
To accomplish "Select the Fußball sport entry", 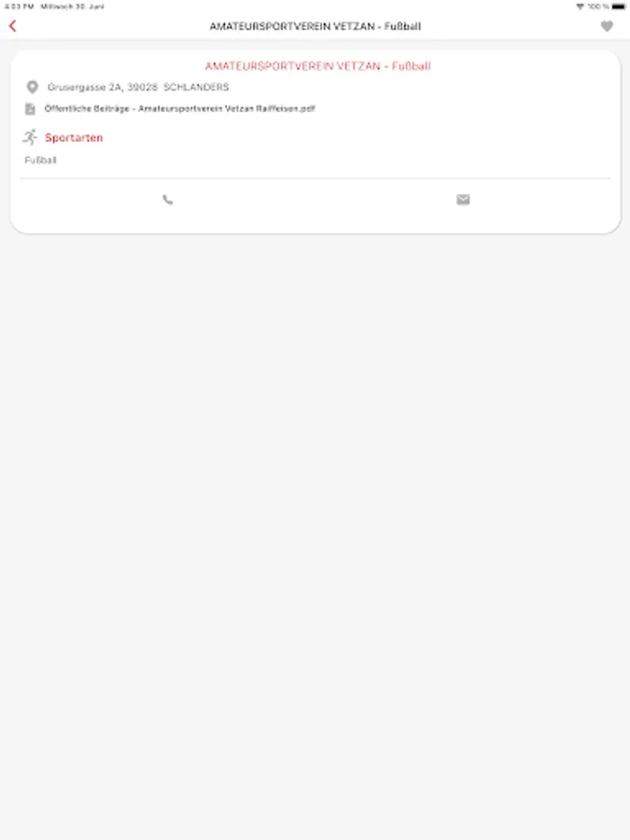I will coord(40,161).
